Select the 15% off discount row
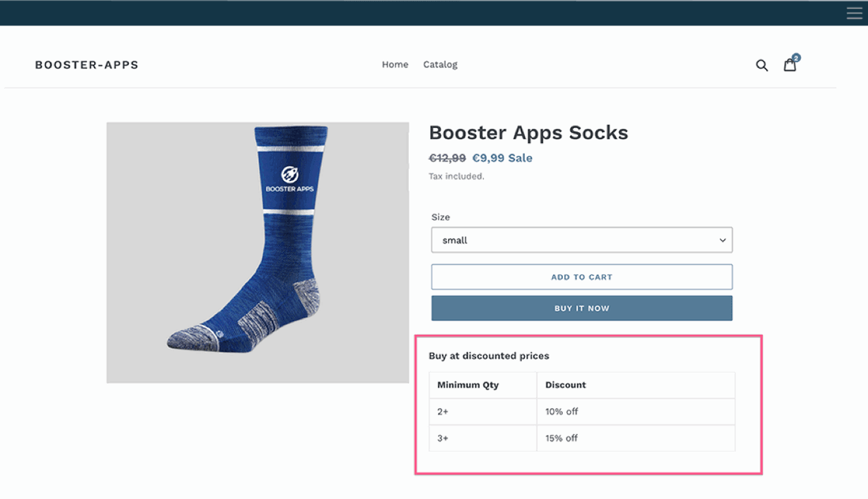The width and height of the screenshot is (868, 499). click(x=561, y=438)
